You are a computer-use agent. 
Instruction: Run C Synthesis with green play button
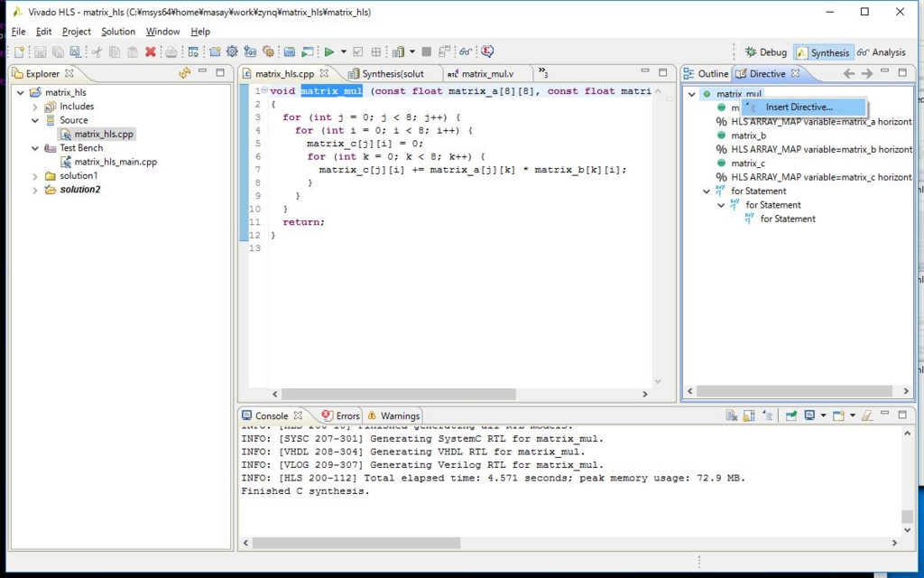pyautogui.click(x=328, y=51)
